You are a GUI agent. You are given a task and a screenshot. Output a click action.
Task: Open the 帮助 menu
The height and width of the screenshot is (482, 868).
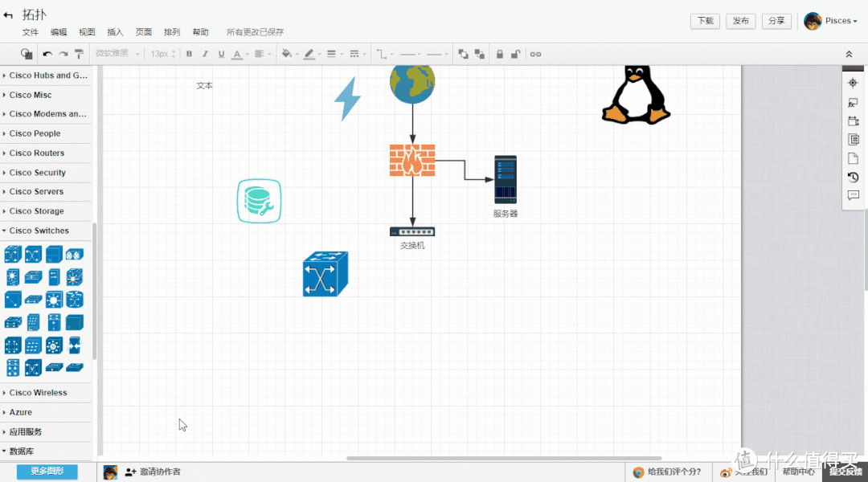click(200, 32)
